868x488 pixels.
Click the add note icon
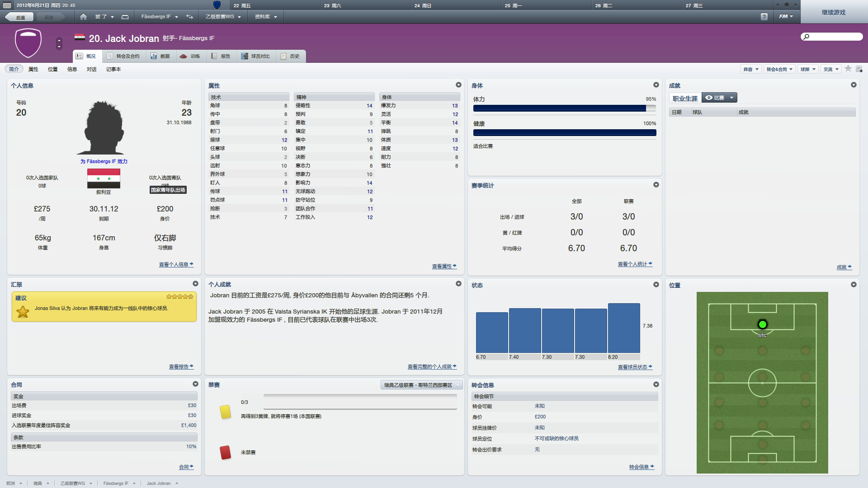coord(859,69)
